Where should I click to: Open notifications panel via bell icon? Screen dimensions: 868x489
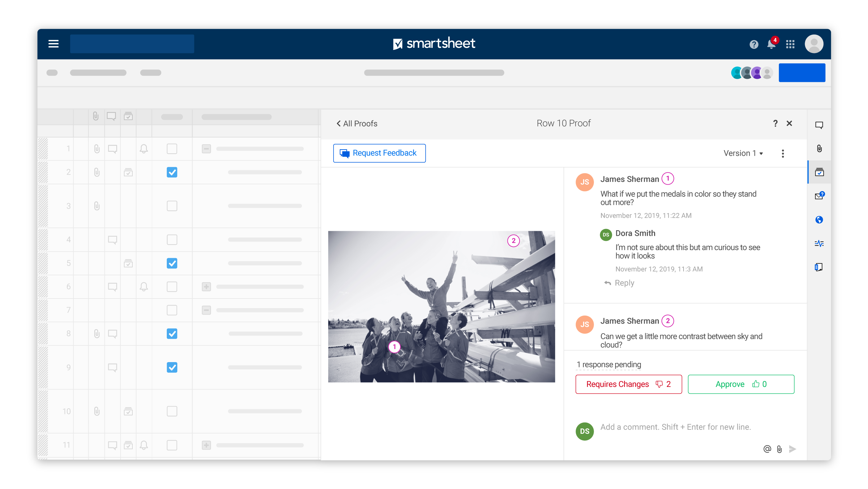pyautogui.click(x=771, y=43)
